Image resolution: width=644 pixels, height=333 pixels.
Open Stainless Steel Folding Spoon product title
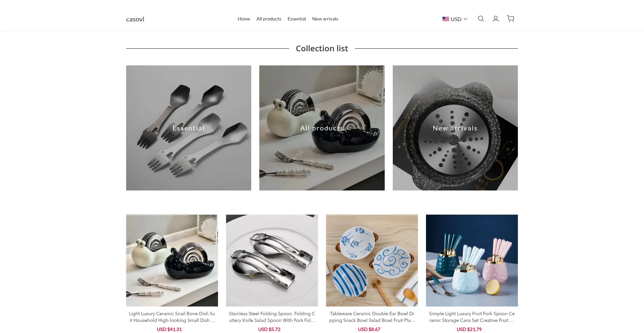point(272,317)
